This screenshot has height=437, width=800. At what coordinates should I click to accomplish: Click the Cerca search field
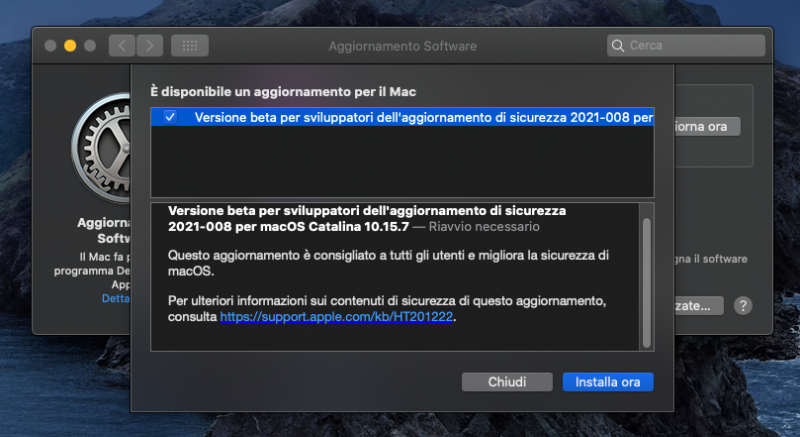[686, 46]
